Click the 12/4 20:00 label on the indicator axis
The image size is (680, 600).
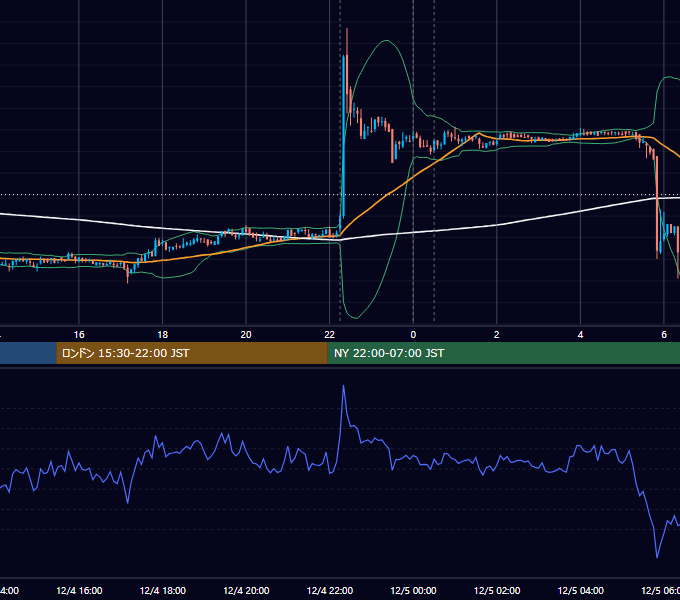246,590
